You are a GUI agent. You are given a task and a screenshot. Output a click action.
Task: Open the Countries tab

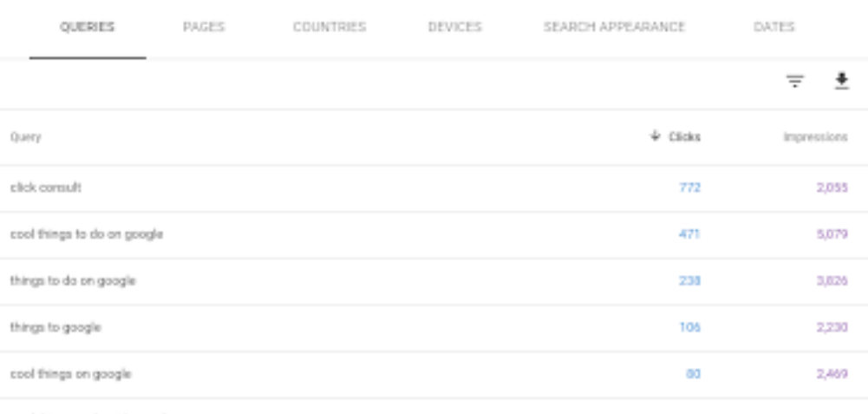(330, 27)
